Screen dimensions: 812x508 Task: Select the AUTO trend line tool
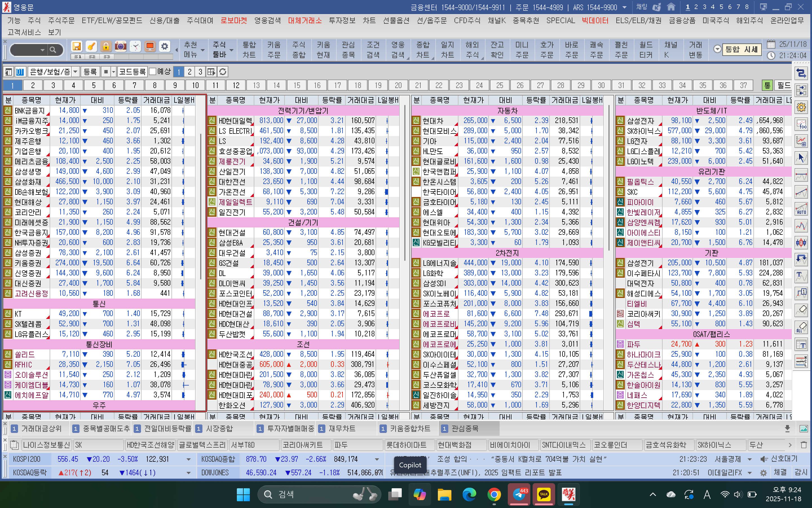(x=801, y=209)
